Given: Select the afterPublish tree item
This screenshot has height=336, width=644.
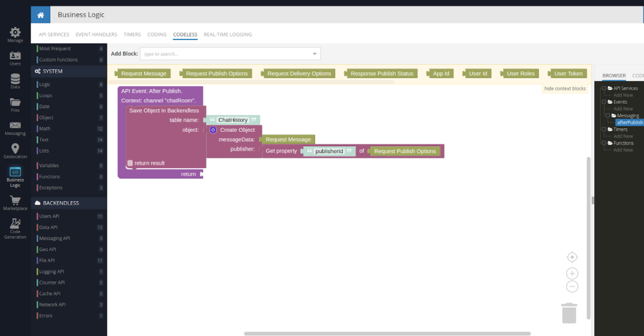Looking at the screenshot, I should [630, 122].
